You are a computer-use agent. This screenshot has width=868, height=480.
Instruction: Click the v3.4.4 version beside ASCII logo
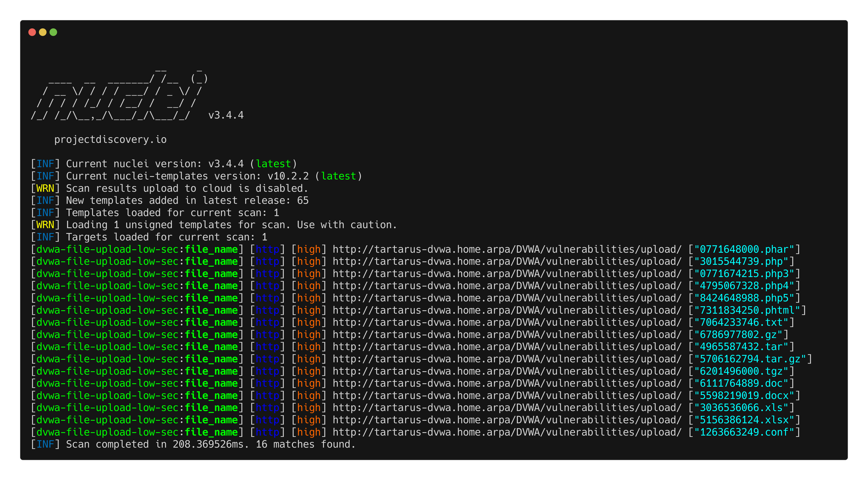pyautogui.click(x=226, y=115)
